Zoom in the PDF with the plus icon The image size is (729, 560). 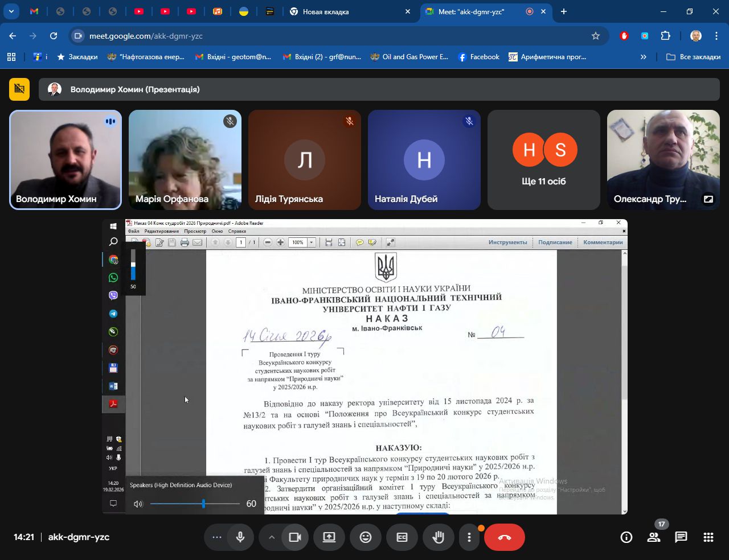point(280,241)
